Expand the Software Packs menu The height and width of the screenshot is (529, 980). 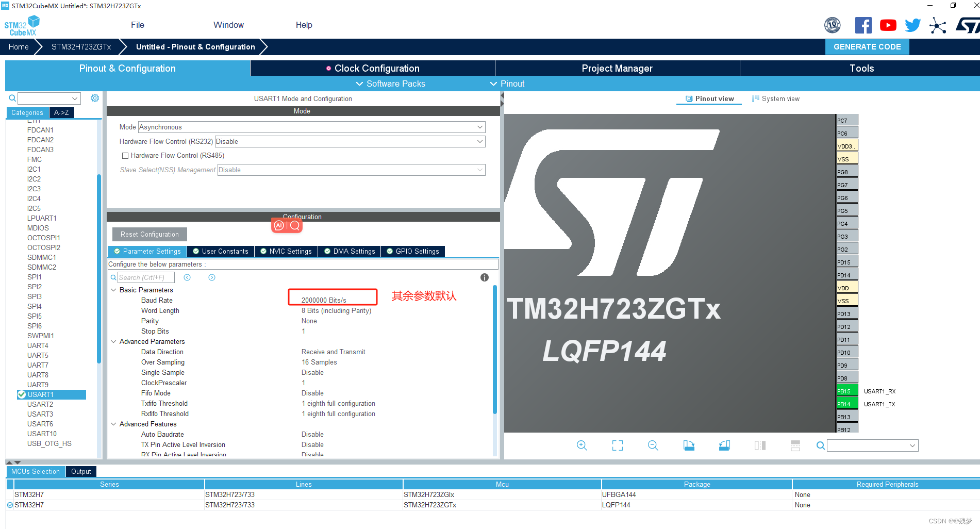(x=390, y=84)
